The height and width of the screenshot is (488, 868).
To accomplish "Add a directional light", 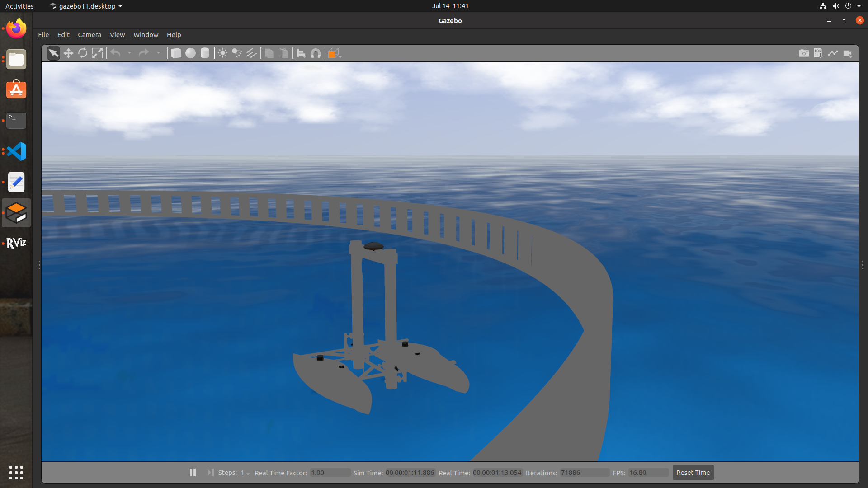I will click(x=251, y=53).
